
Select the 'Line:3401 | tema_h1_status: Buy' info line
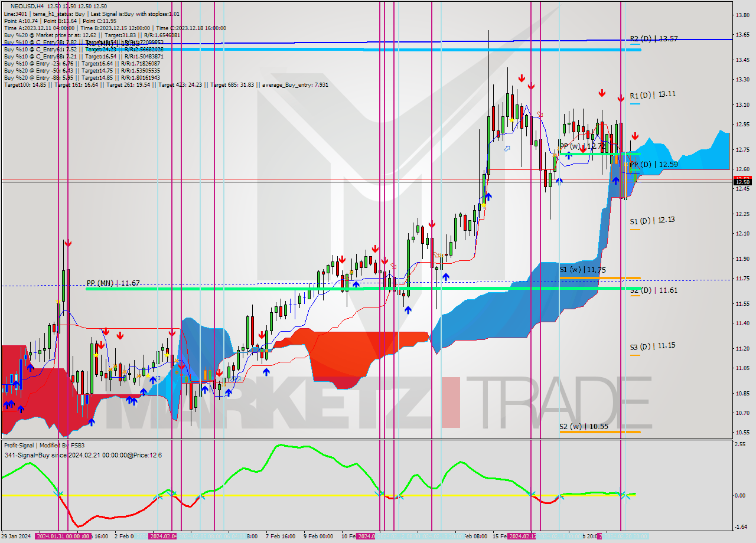92,14
